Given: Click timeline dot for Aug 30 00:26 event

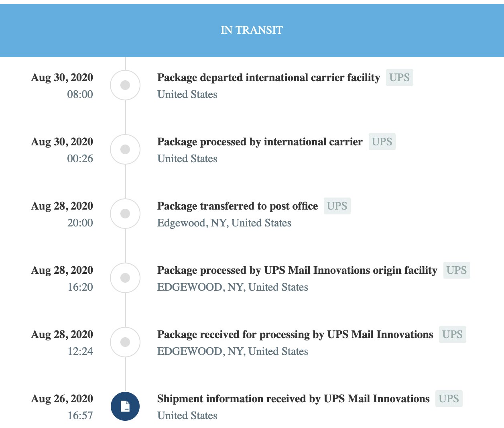Looking at the screenshot, I should tap(125, 149).
